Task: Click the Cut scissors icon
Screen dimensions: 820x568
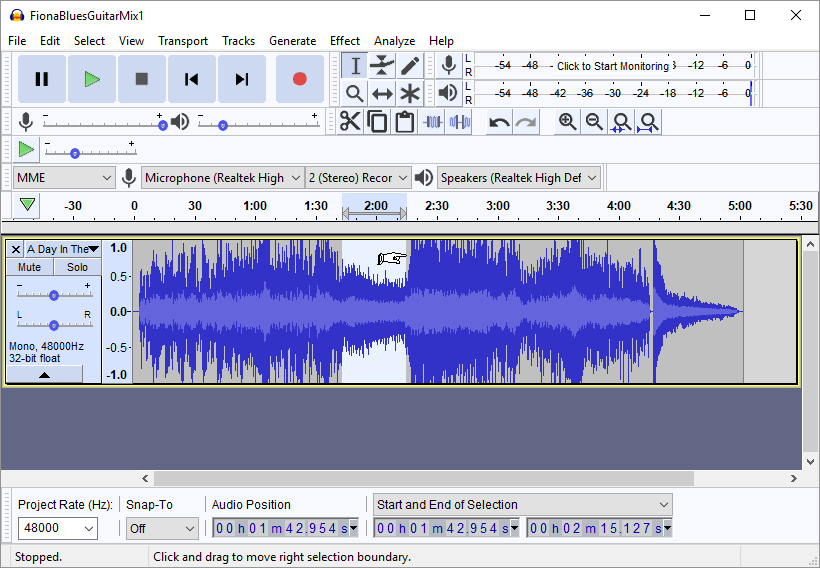Action: (x=350, y=122)
